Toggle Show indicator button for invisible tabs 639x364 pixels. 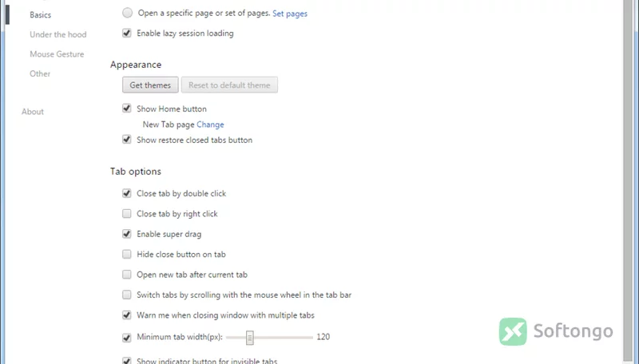tap(127, 361)
